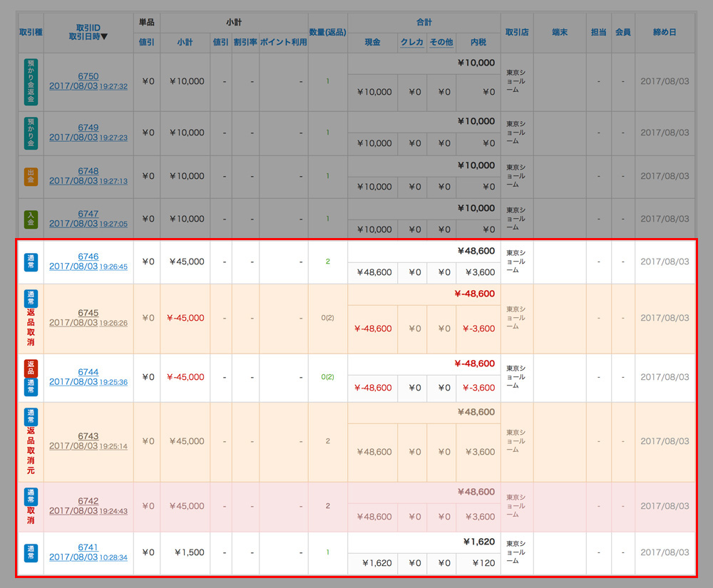713x588 pixels.
Task: Click the 端末 column header
Action: (x=560, y=32)
